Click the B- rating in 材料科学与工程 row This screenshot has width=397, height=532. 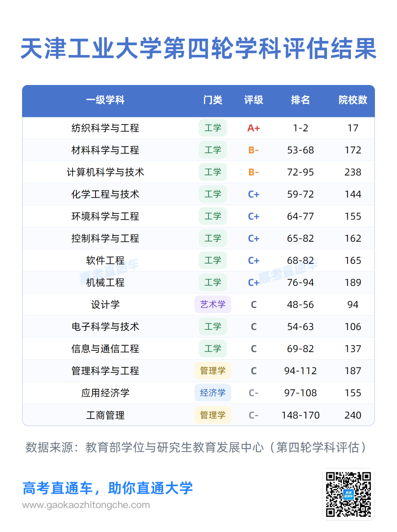(254, 150)
